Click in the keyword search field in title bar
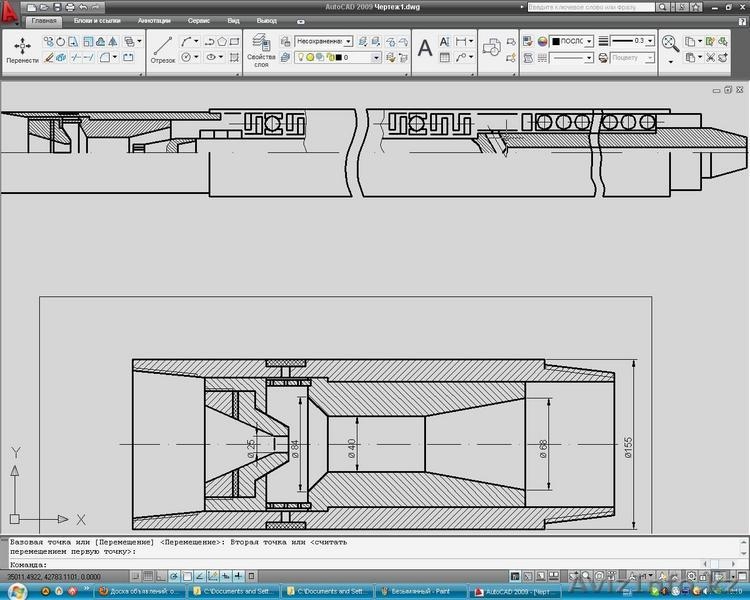The image size is (750, 600). [591, 7]
